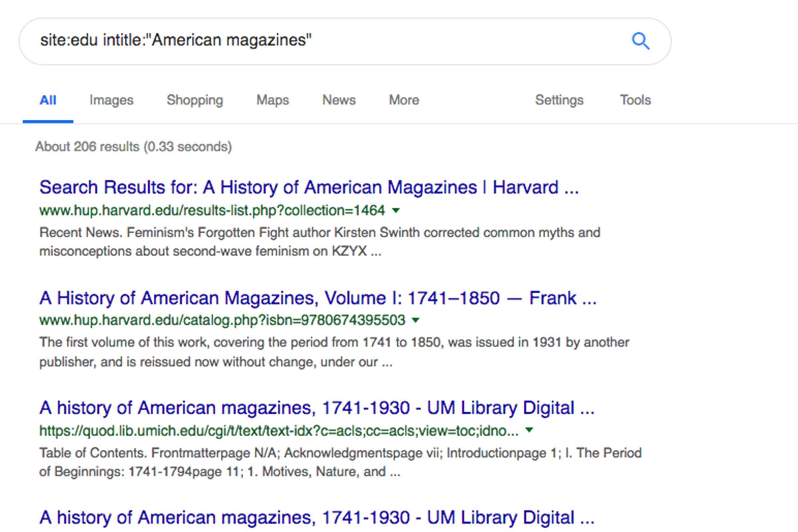Go to the News tab

(338, 100)
